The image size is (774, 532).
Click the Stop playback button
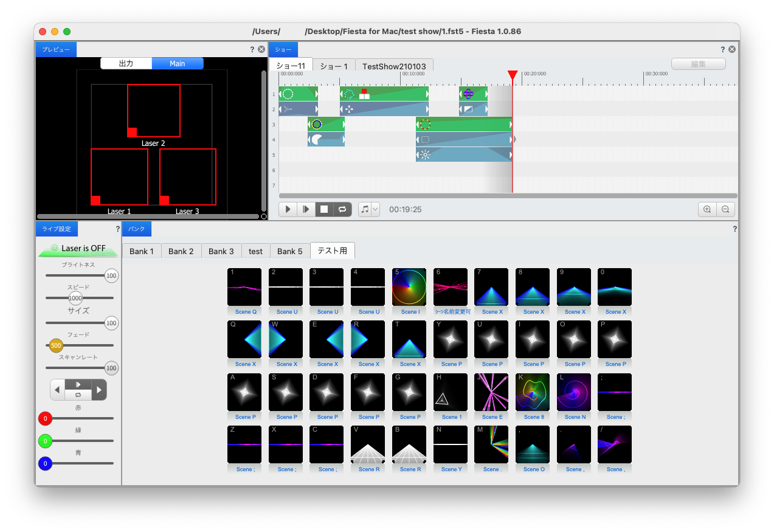[x=324, y=209]
